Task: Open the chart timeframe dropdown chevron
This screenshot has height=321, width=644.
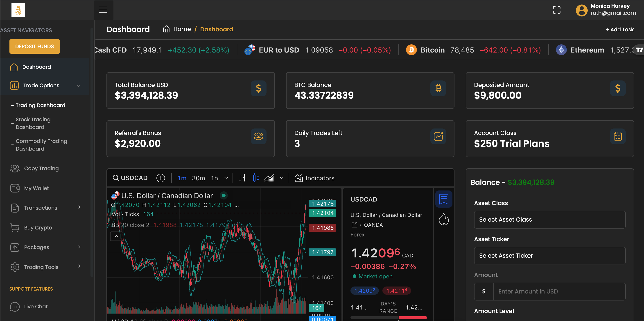Action: (x=226, y=178)
